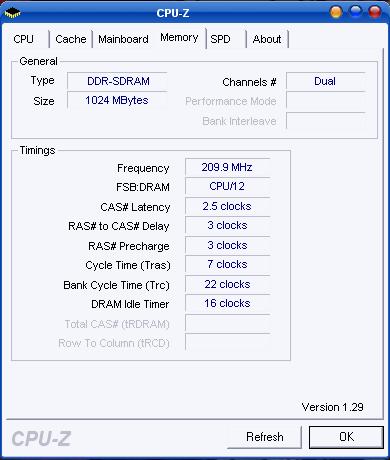Viewport: 390px width, 460px height.
Task: Switch to the CPU tab
Action: coord(24,39)
